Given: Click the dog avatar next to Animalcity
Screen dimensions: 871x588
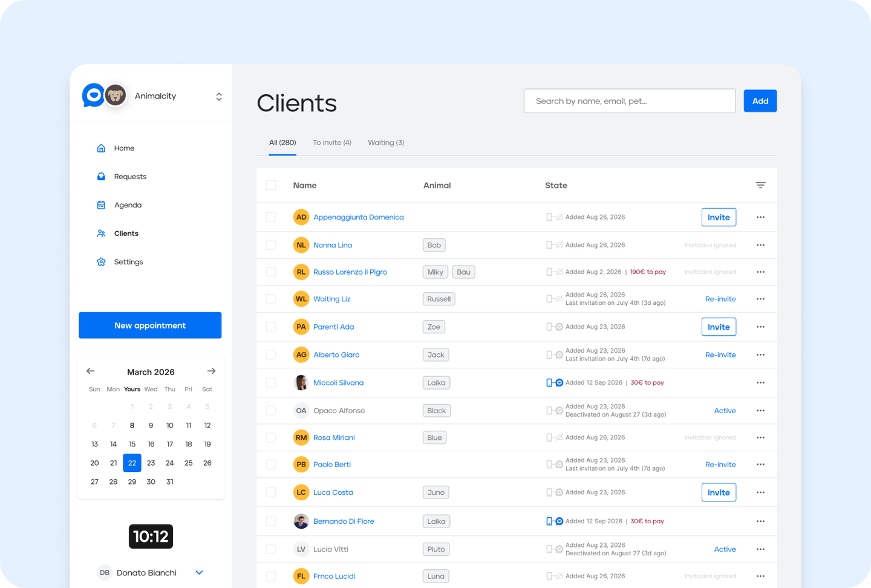Looking at the screenshot, I should click(x=115, y=95).
